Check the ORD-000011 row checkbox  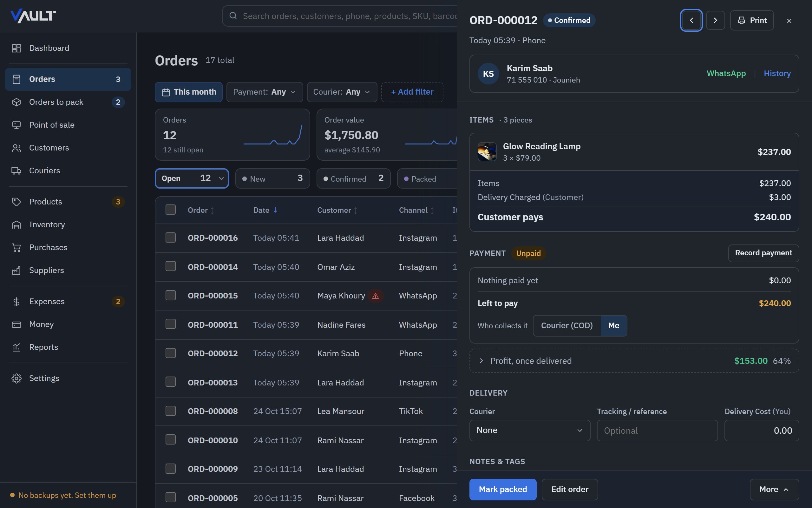coord(170,324)
